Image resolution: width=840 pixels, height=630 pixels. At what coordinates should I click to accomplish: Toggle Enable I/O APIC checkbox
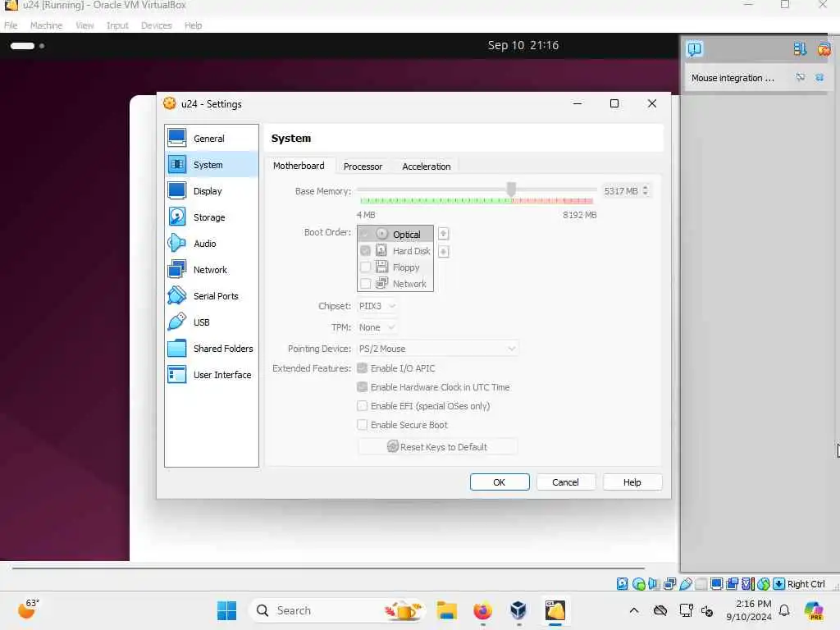pyautogui.click(x=362, y=368)
